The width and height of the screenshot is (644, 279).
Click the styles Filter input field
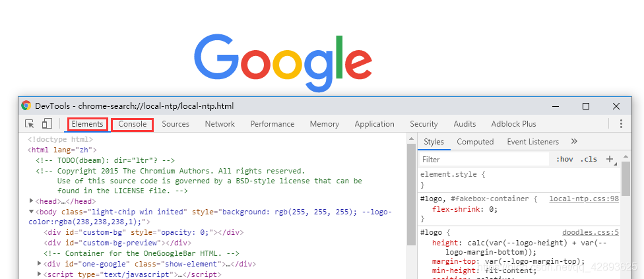point(484,159)
